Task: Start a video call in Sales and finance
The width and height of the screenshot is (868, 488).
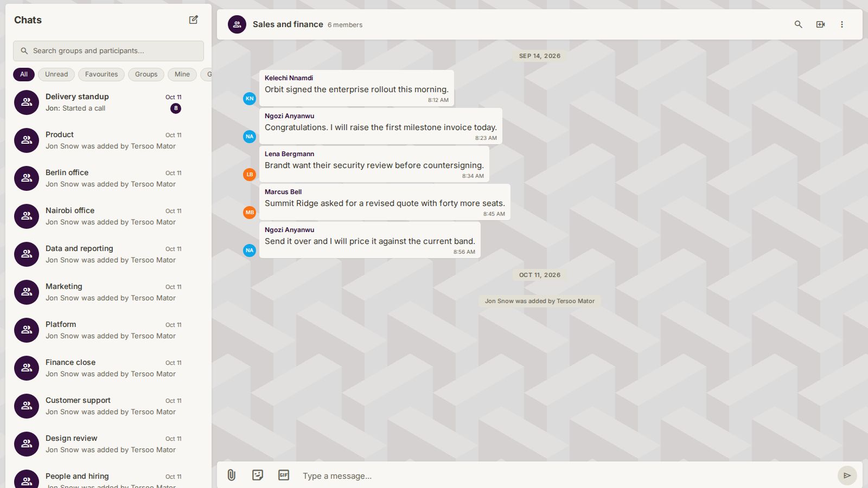Action: coord(820,24)
